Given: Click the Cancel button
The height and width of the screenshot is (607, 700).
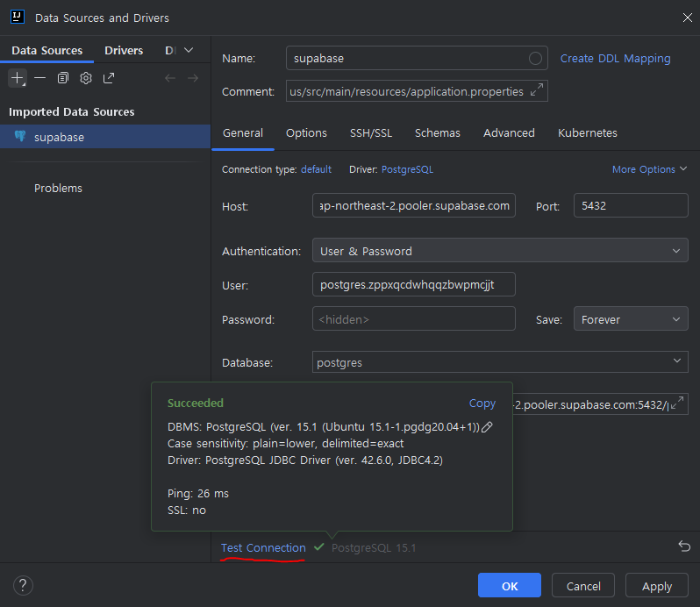Looking at the screenshot, I should (x=583, y=585).
